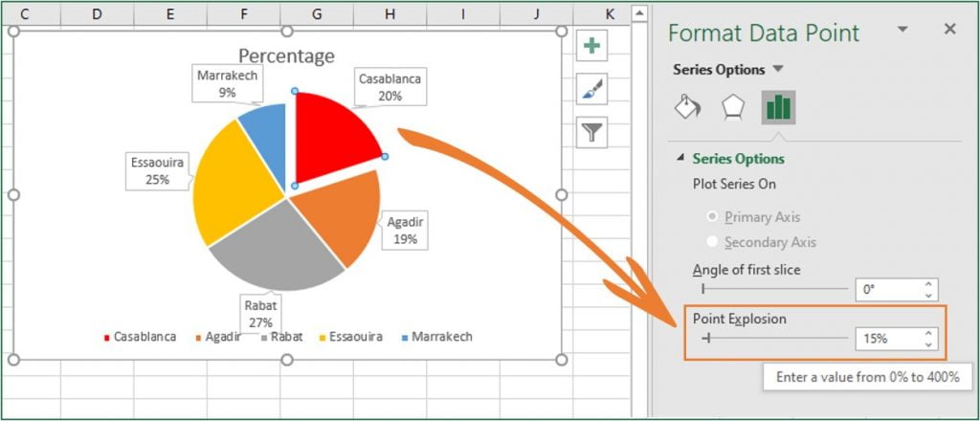Select column G header
This screenshot has height=421, width=980.
click(317, 13)
